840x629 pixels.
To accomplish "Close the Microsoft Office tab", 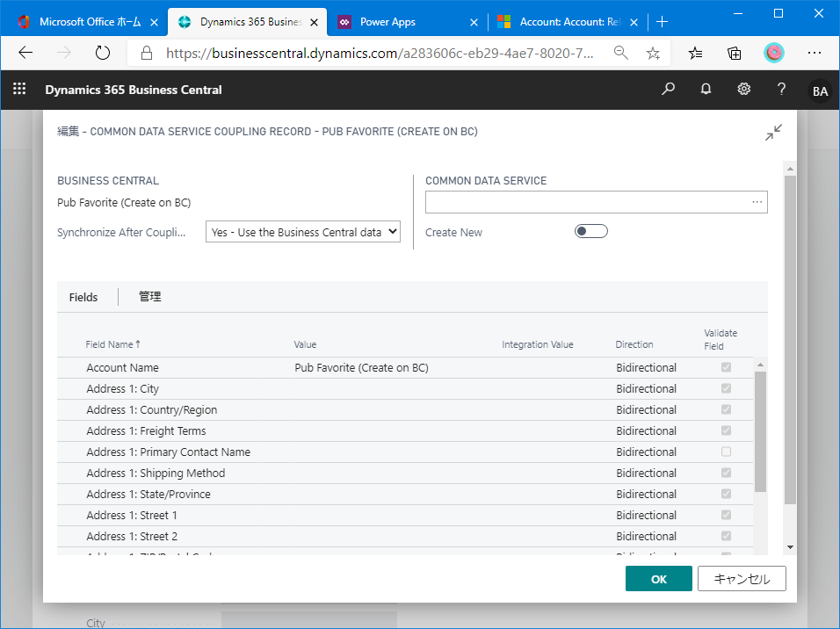I will click(155, 22).
